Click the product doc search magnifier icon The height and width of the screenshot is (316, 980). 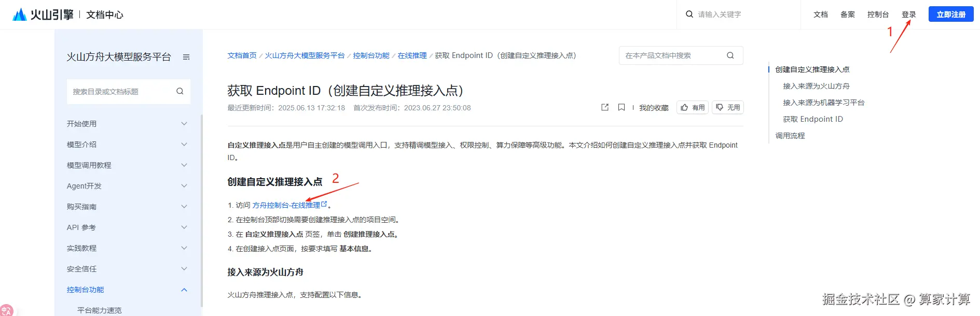[x=730, y=55]
